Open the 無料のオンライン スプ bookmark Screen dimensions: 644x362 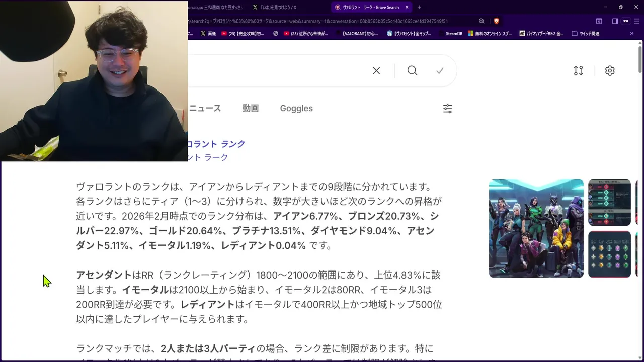(490, 34)
